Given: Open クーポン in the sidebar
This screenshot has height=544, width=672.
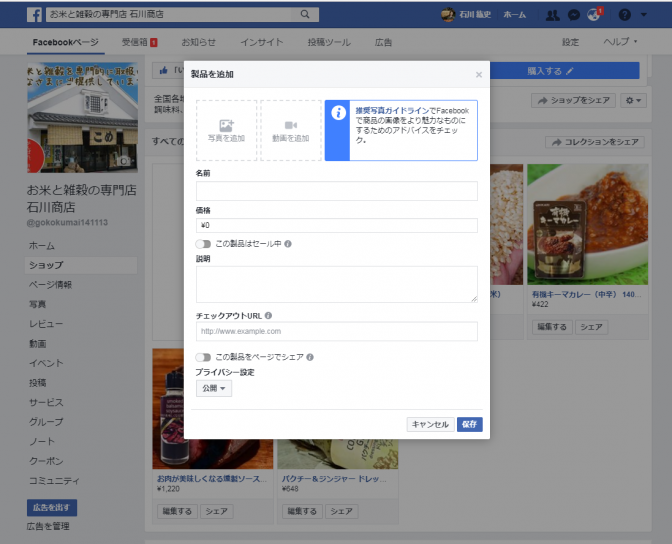Looking at the screenshot, I should click(46, 461).
